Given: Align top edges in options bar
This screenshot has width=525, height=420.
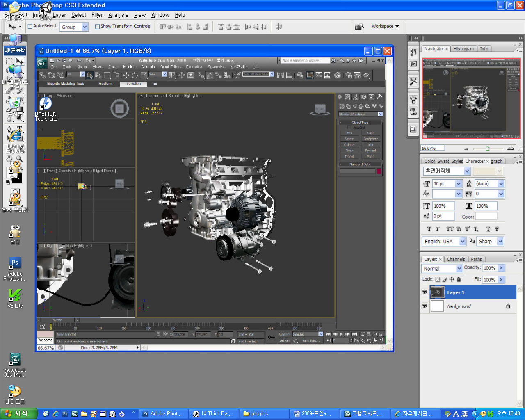Looking at the screenshot, I should point(163,27).
